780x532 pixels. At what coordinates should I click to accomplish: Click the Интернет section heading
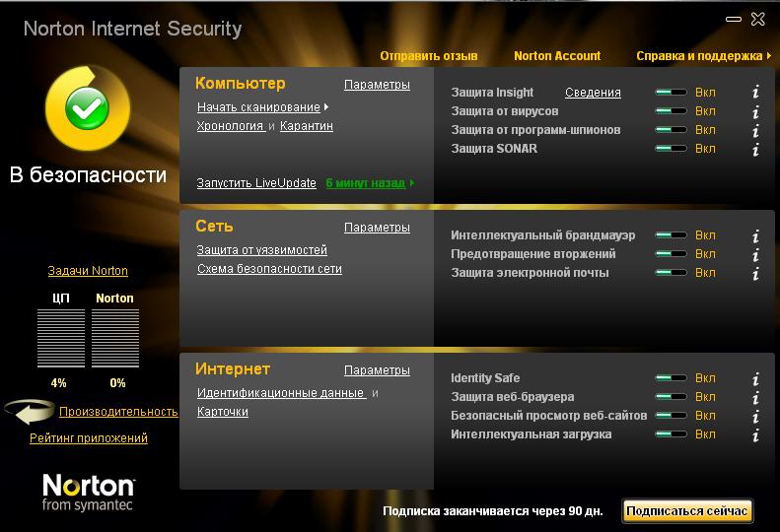(233, 368)
